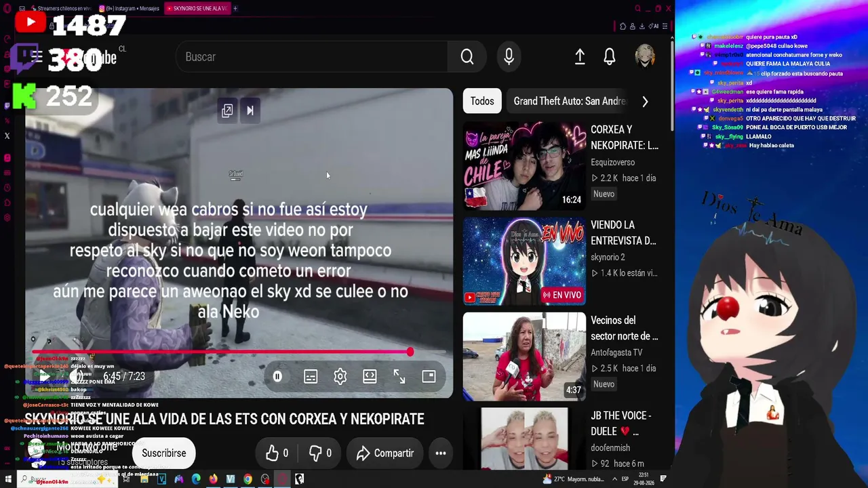Open JB THE VOICE video thumbnail

524,439
